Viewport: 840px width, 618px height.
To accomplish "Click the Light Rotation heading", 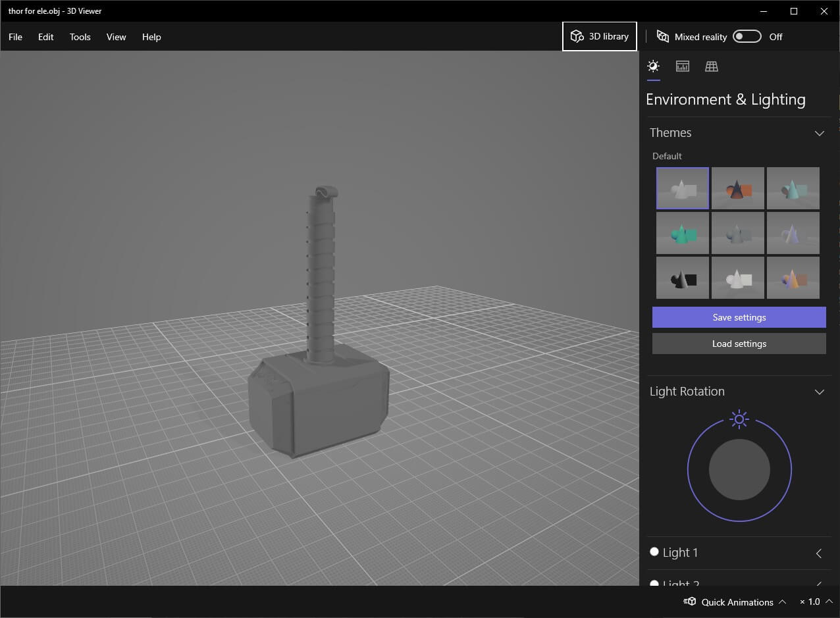I will [687, 392].
